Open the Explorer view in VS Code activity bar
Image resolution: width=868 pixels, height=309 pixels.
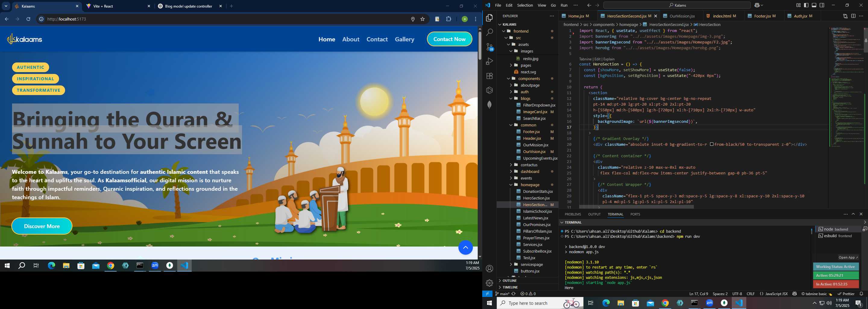[489, 18]
